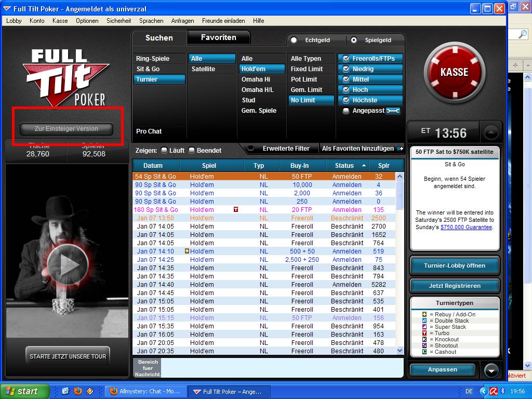
Task: Open Pro Chat
Action: [x=149, y=131]
